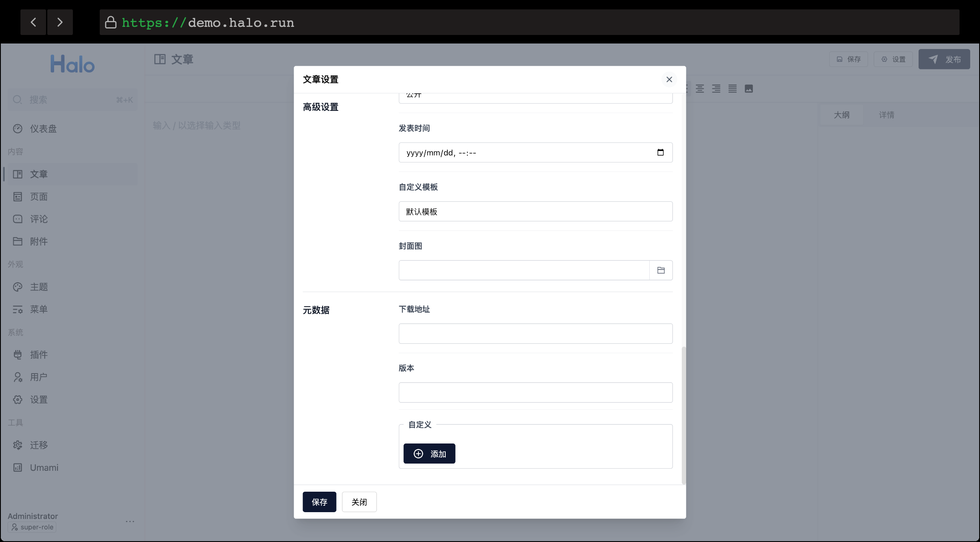Open the file browser for 封面图 cover image
Image resolution: width=980 pixels, height=542 pixels.
(661, 270)
